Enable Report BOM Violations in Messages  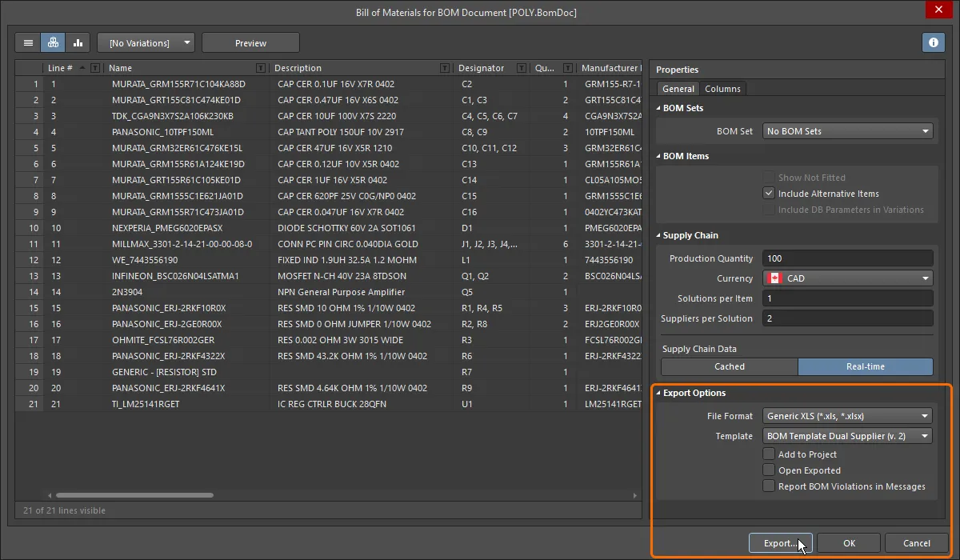(769, 486)
